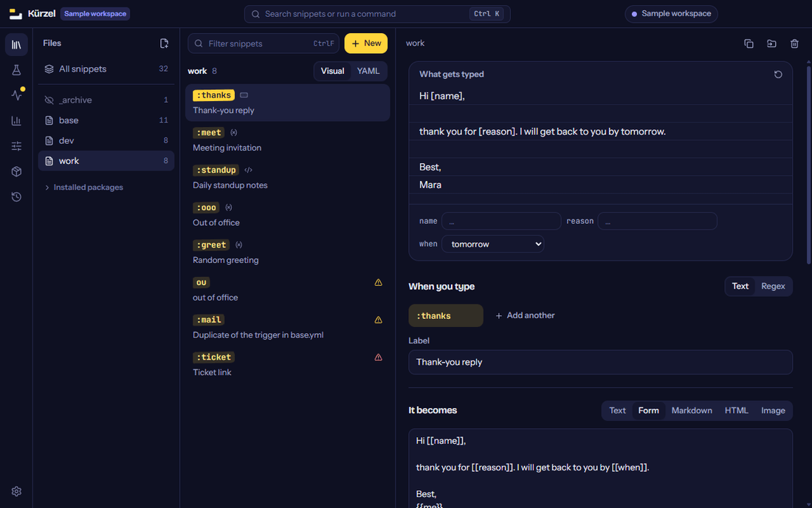Click Add another trigger
Screen dimensions: 812x508
(525, 316)
